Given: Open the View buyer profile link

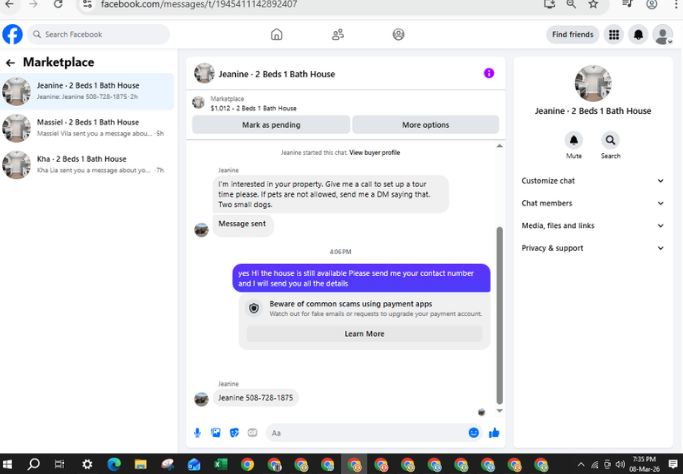Looking at the screenshot, I should click(x=375, y=152).
